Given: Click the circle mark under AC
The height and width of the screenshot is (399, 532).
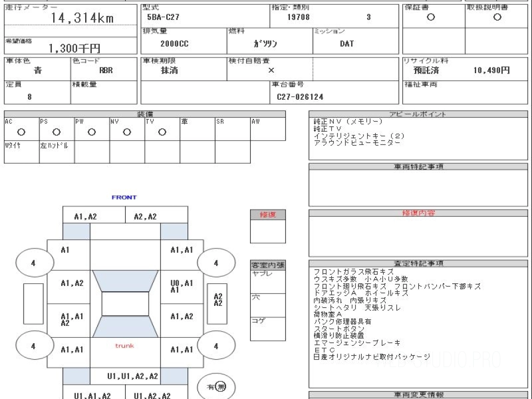Looking at the screenshot, I should [x=21, y=132].
